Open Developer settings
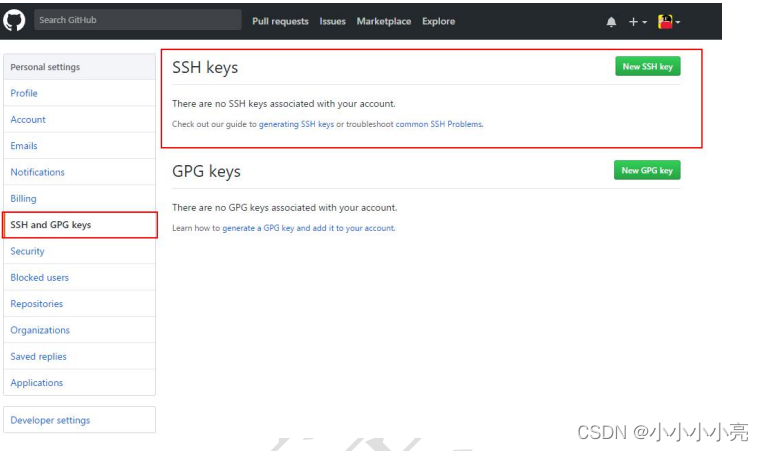Screen dimensions: 763x451 79,420
